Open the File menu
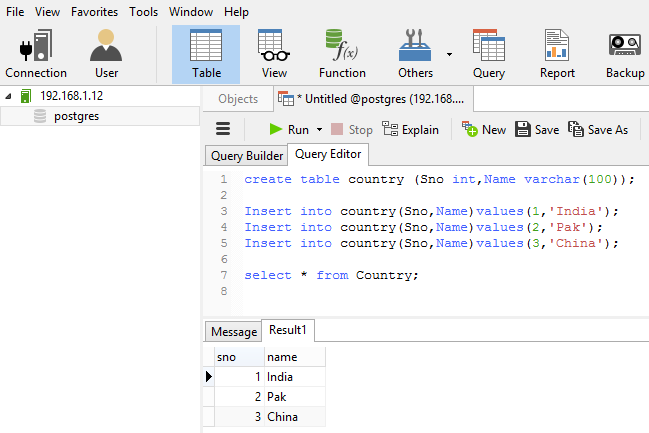Screen dimensions: 649x433 [15, 12]
